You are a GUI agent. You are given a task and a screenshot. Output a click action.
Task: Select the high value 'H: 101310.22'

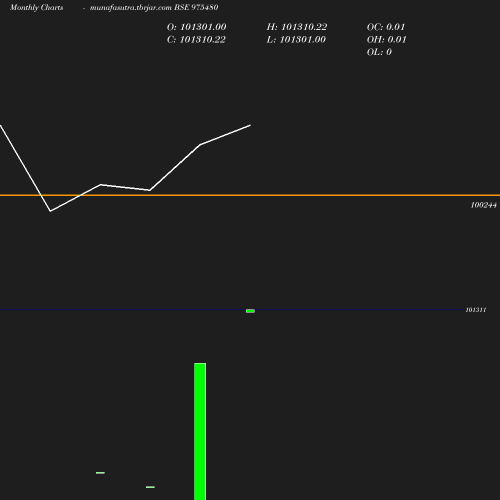coord(297,27)
